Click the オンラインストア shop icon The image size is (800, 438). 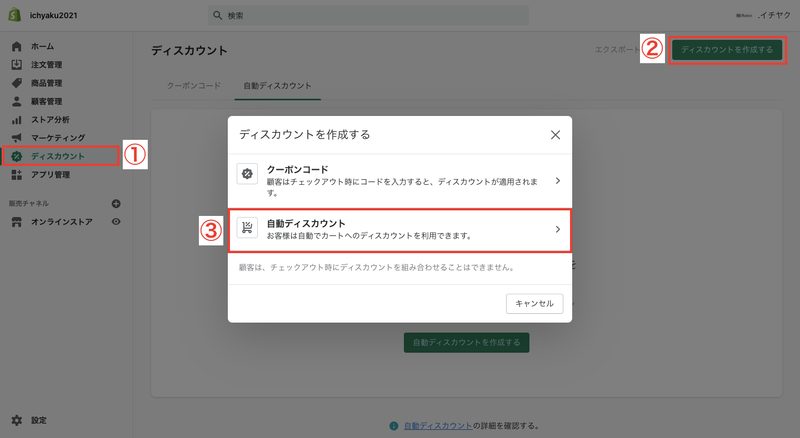pyautogui.click(x=17, y=222)
